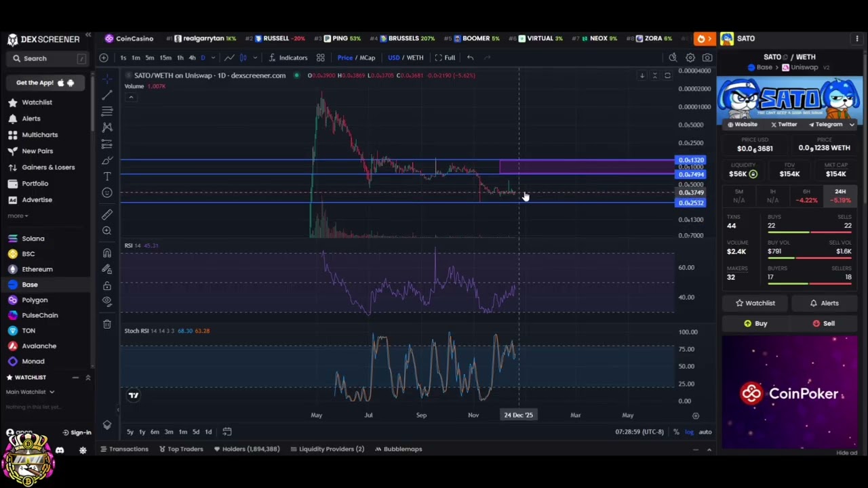868x488 pixels.
Task: Click the Search input field
Action: click(47, 59)
